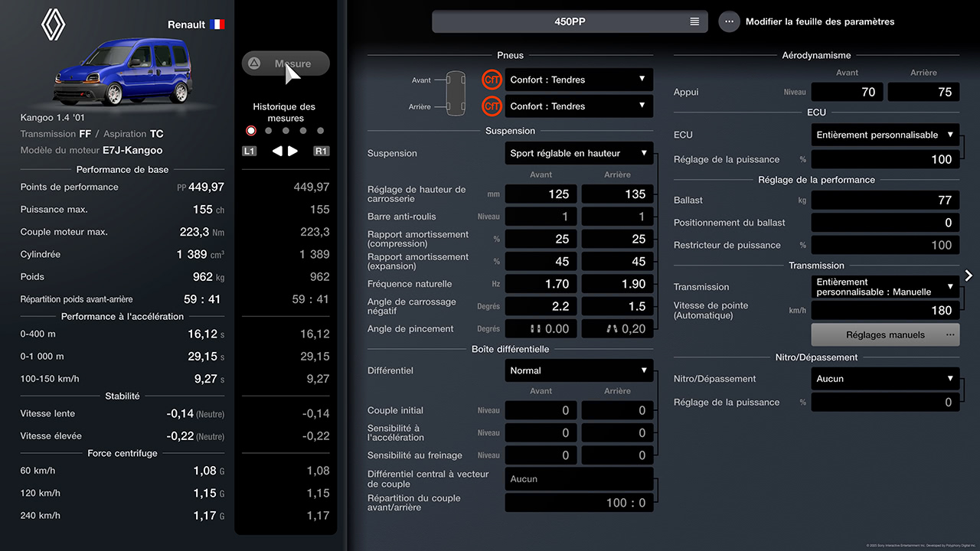Select rear downforce value 75

(923, 92)
